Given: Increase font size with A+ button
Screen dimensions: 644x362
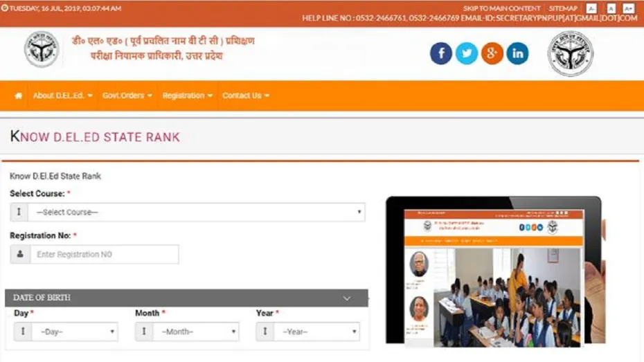Looking at the screenshot, I should 628,8.
